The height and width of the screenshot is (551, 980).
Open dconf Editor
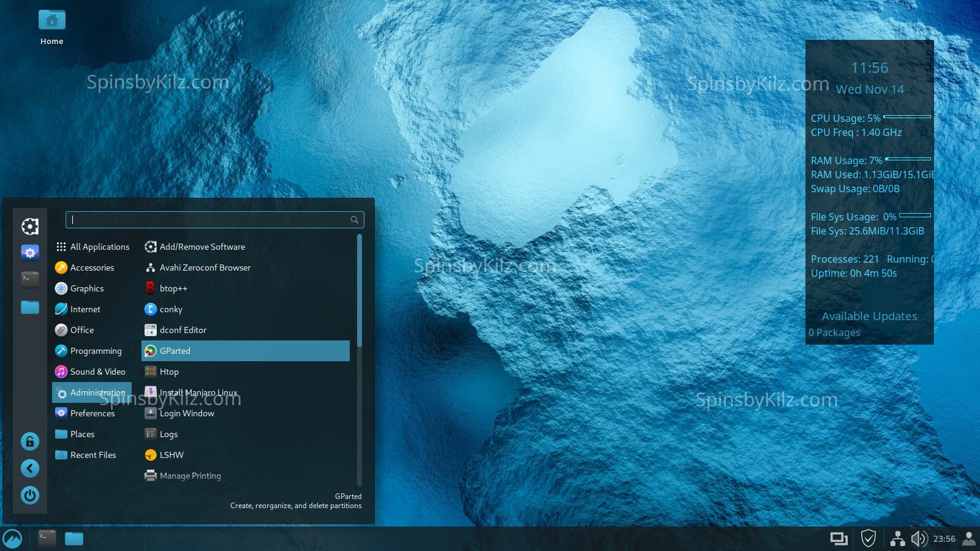[183, 330]
